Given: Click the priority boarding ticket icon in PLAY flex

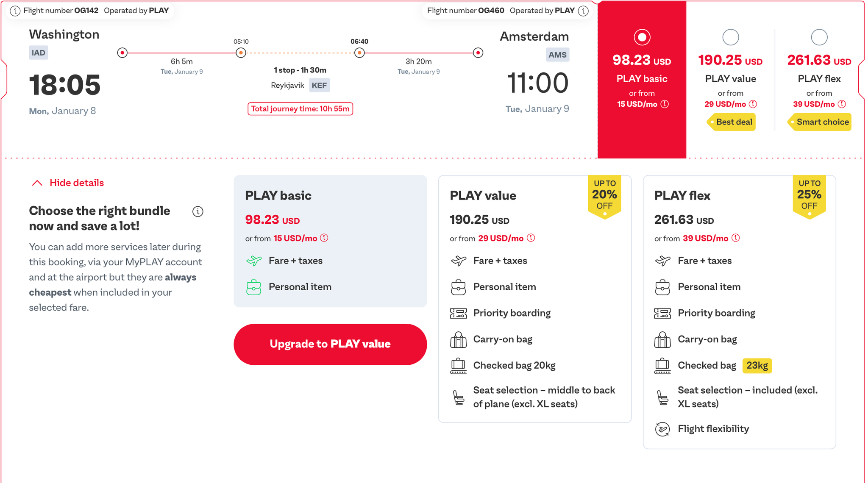Looking at the screenshot, I should (663, 313).
